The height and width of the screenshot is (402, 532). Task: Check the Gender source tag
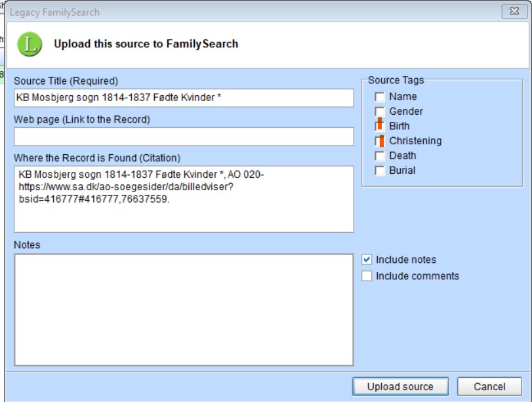380,111
